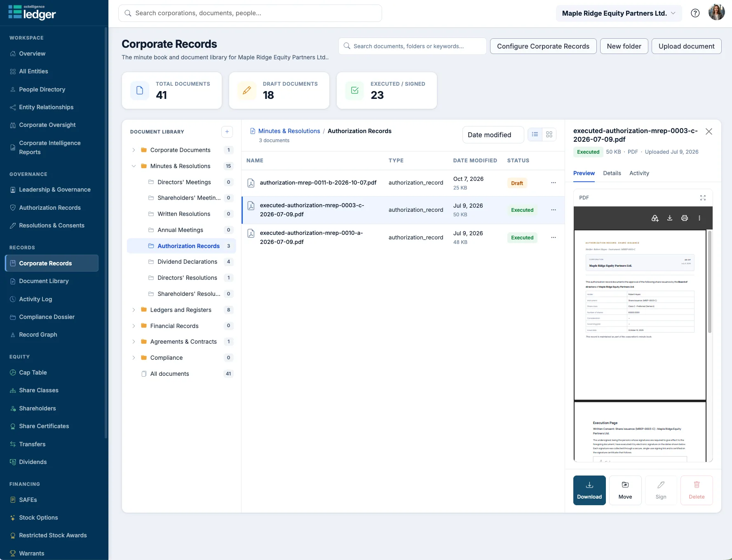
Task: Switch to grid view layout
Action: point(549,135)
